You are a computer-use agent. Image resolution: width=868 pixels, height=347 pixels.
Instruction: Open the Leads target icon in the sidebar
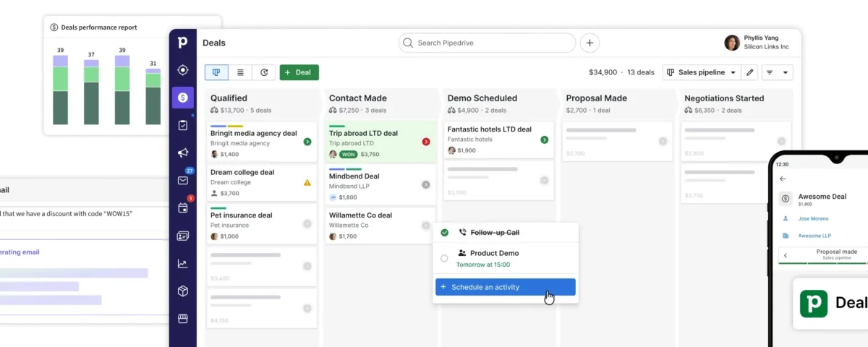click(x=182, y=70)
